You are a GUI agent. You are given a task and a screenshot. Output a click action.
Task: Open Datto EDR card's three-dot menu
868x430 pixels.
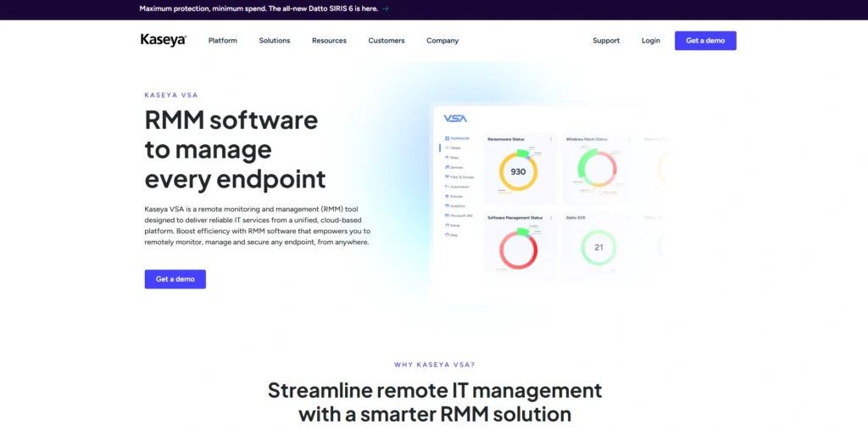click(629, 218)
